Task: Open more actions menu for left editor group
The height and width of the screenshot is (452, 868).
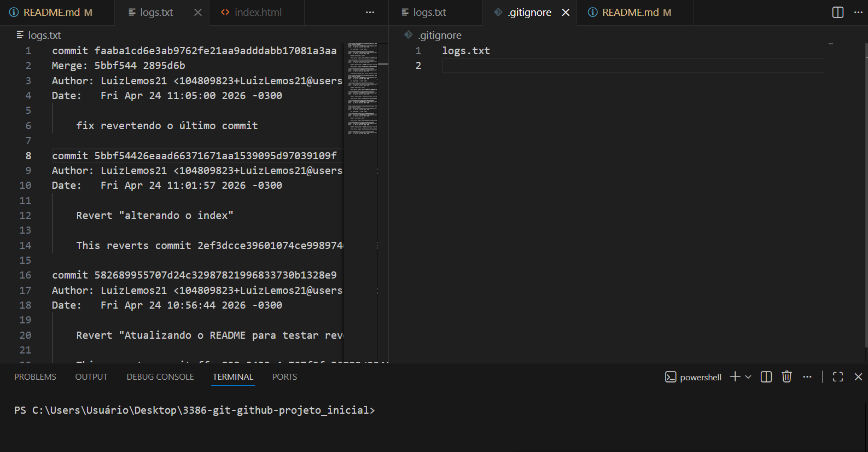Action: pos(370,12)
